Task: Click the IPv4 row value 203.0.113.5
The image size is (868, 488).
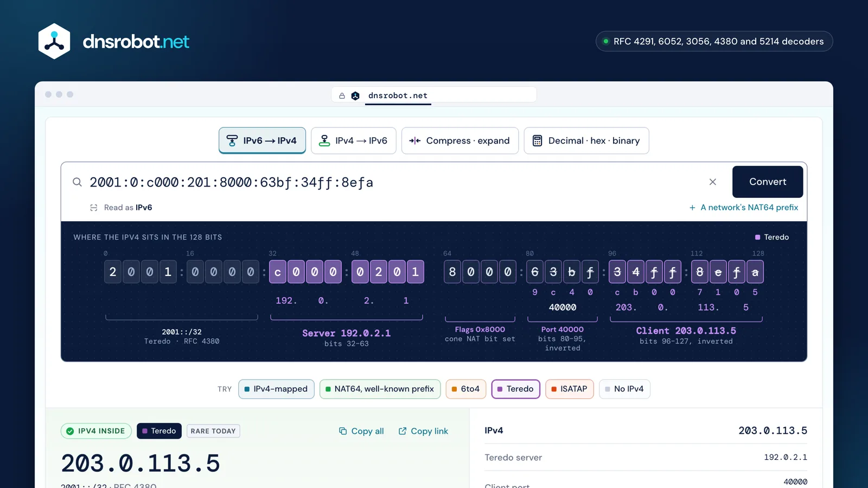Action: pyautogui.click(x=773, y=431)
